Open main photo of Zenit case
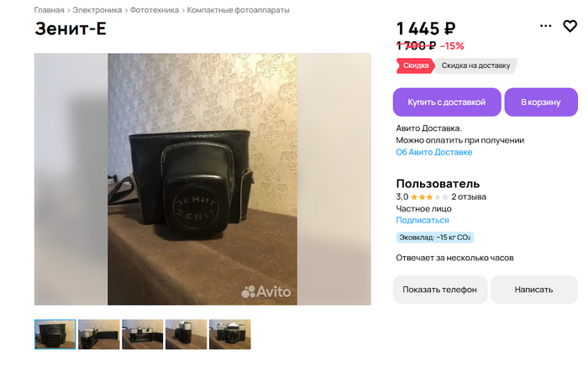The height and width of the screenshot is (366, 588). click(202, 179)
